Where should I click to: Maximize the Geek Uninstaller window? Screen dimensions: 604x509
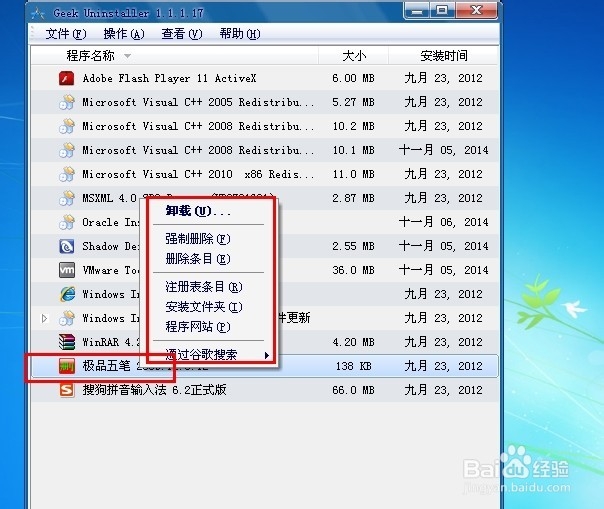[442, 10]
